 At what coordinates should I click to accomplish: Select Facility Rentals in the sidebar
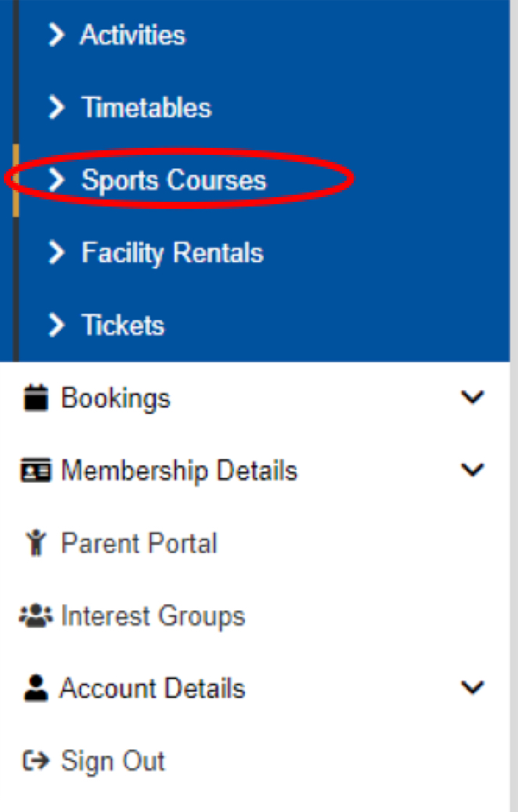pyautogui.click(x=172, y=253)
